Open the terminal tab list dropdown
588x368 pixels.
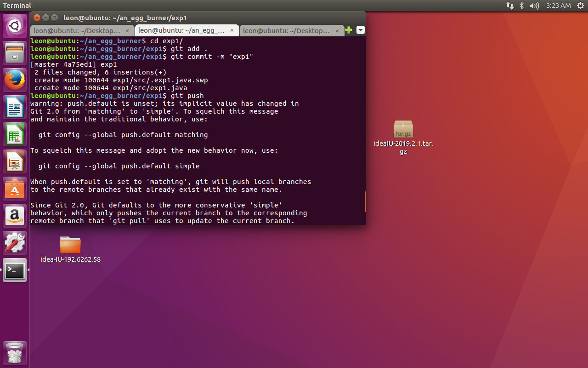pyautogui.click(x=361, y=30)
